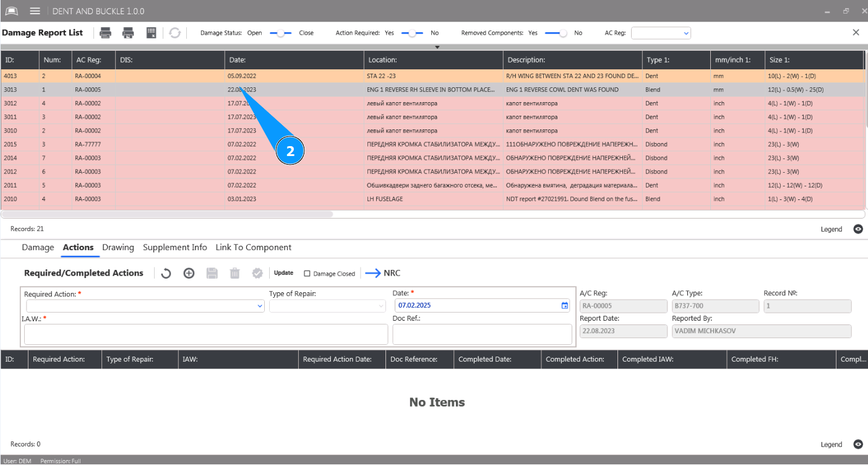868x465 pixels.
Task: Click into the Doc Ref text field
Action: (x=482, y=334)
